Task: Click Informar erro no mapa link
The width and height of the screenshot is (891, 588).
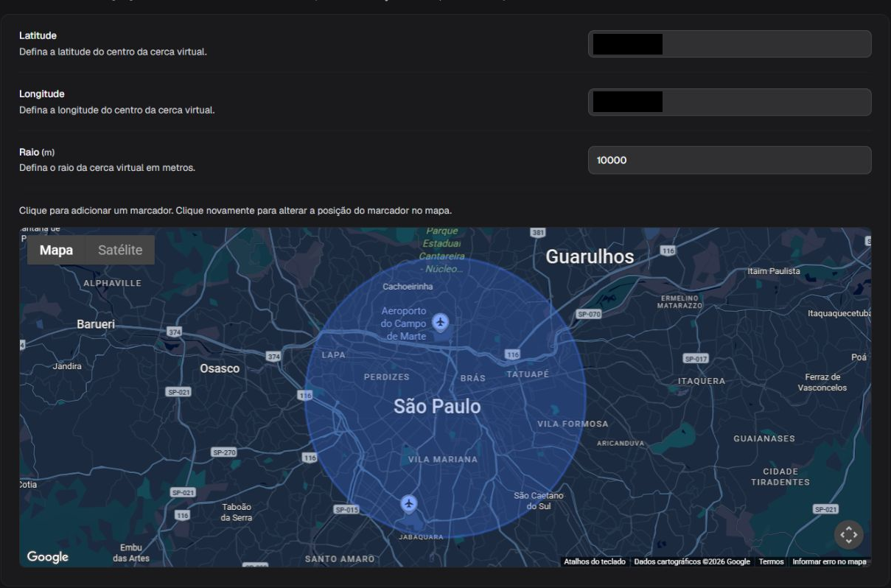Action: (x=829, y=561)
